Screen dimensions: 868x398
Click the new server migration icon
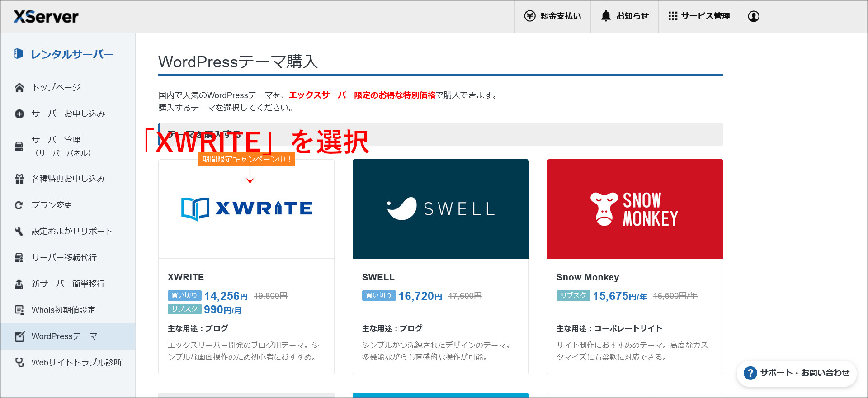tap(19, 284)
